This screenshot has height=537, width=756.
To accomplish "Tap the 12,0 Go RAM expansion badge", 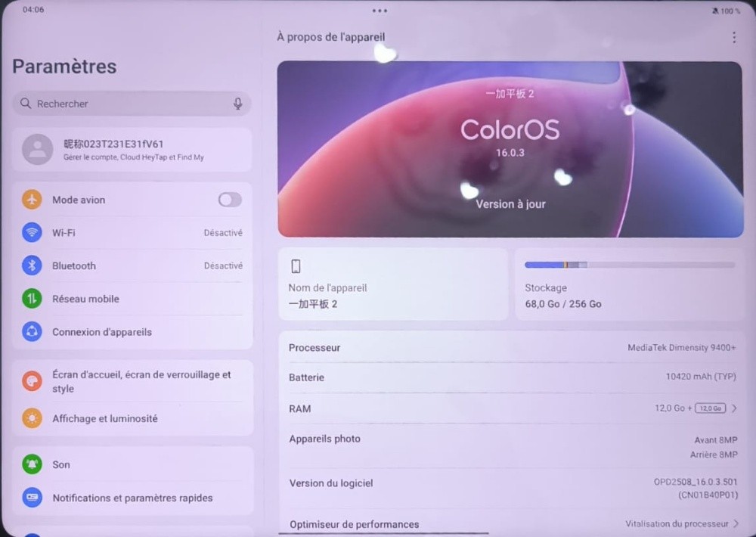I will pyautogui.click(x=710, y=408).
